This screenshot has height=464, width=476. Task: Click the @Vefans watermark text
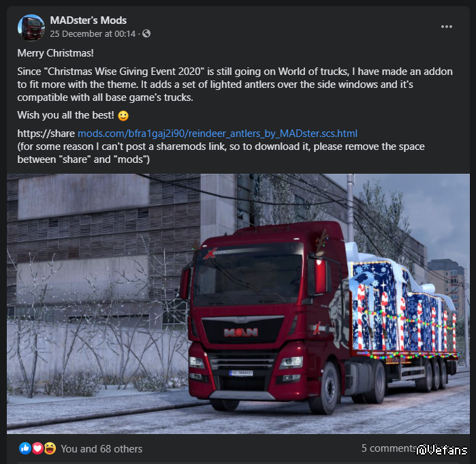click(442, 450)
